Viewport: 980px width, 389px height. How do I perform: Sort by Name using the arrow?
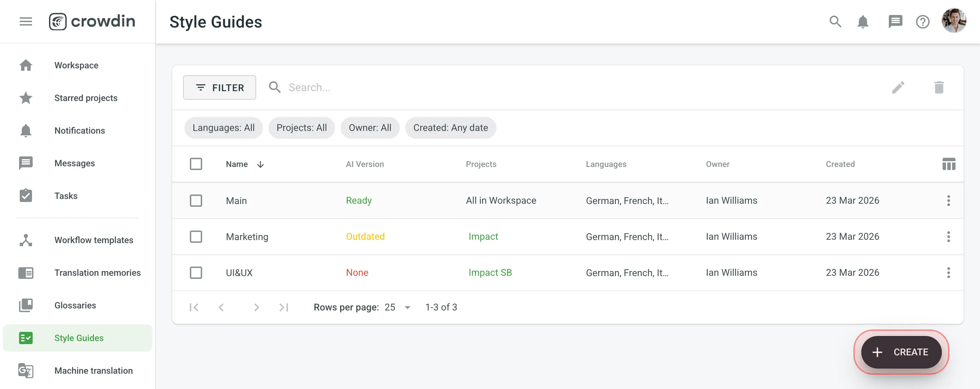[x=260, y=164]
